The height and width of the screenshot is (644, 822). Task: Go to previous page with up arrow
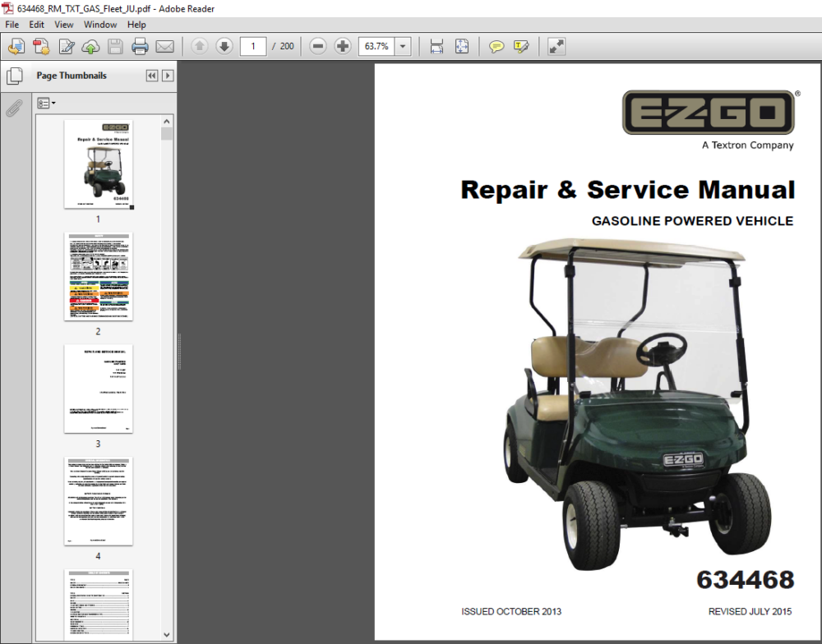[199, 46]
